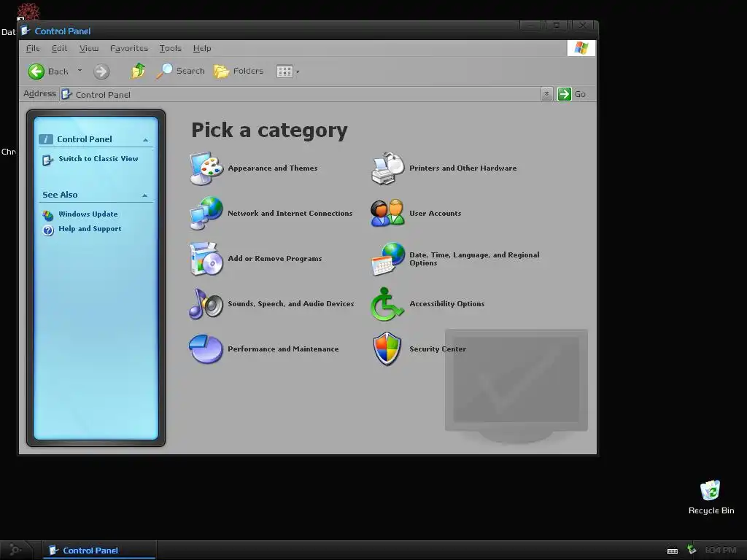Image resolution: width=747 pixels, height=560 pixels.
Task: Click Sounds, Speech, and Audio Devices icon
Action: 206,304
